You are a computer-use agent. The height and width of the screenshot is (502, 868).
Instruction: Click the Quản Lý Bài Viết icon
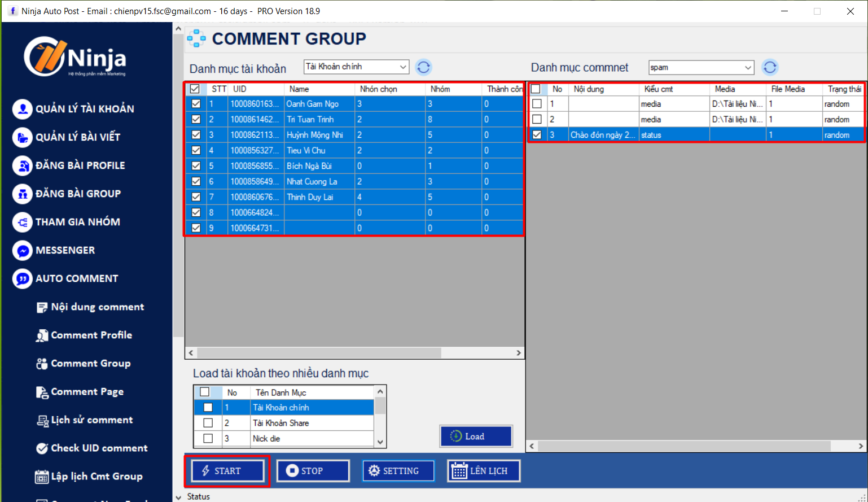22,137
